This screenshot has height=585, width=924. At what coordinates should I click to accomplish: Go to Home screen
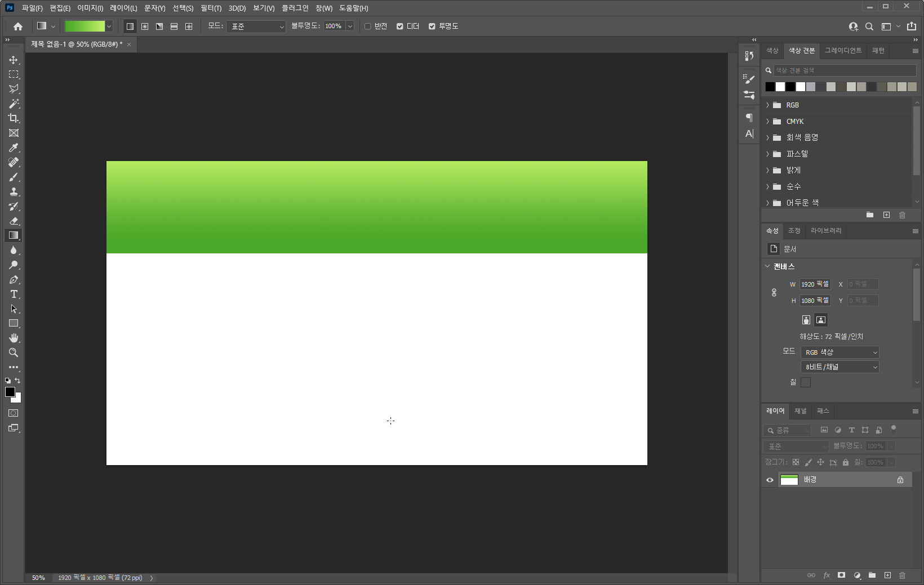(x=18, y=26)
